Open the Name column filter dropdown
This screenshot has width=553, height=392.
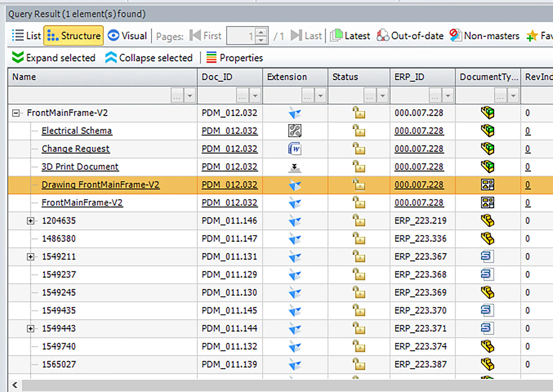[x=190, y=95]
